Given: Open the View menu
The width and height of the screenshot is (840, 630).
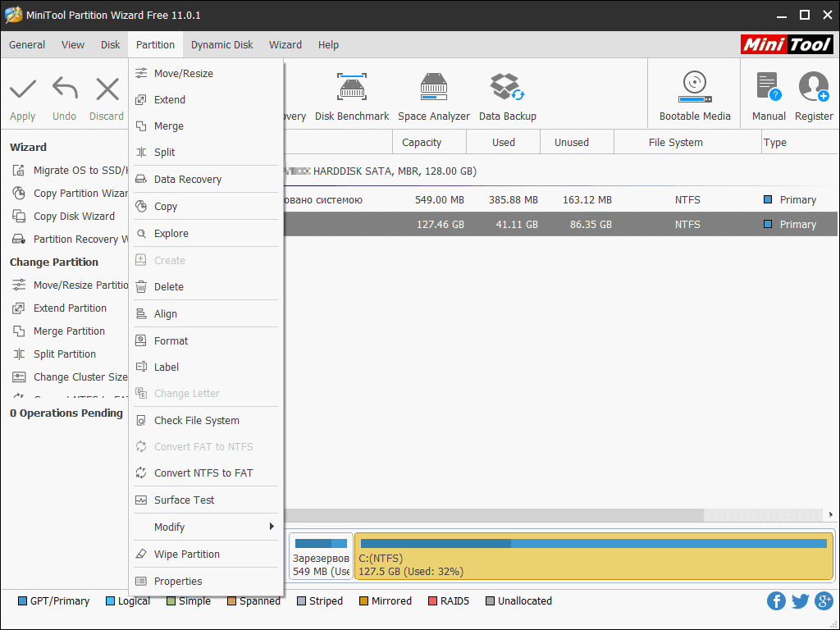Looking at the screenshot, I should click(72, 45).
